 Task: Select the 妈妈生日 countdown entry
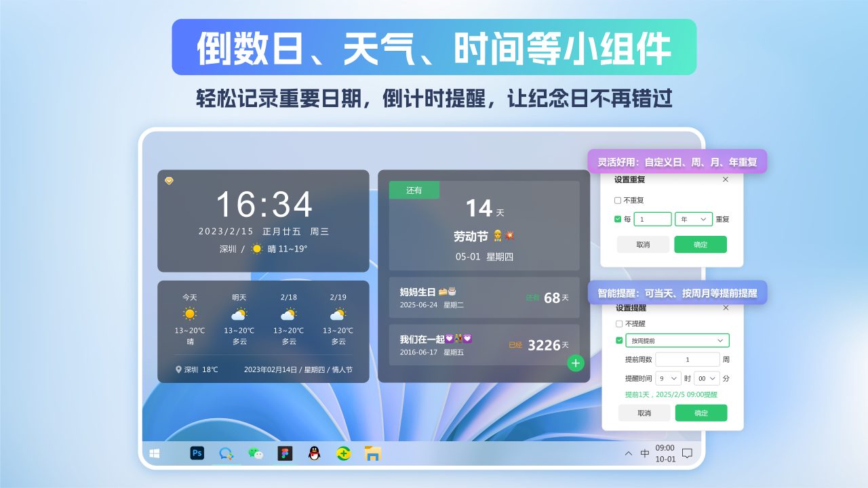click(x=484, y=298)
